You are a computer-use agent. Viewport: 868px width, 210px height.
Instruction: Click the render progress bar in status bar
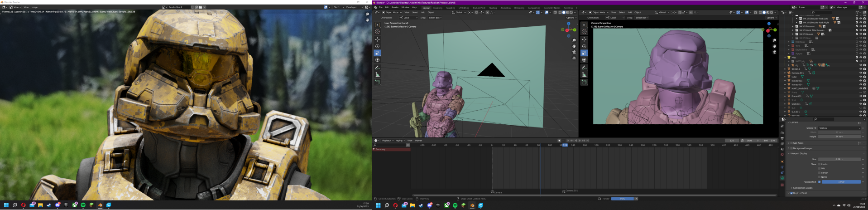(622, 199)
